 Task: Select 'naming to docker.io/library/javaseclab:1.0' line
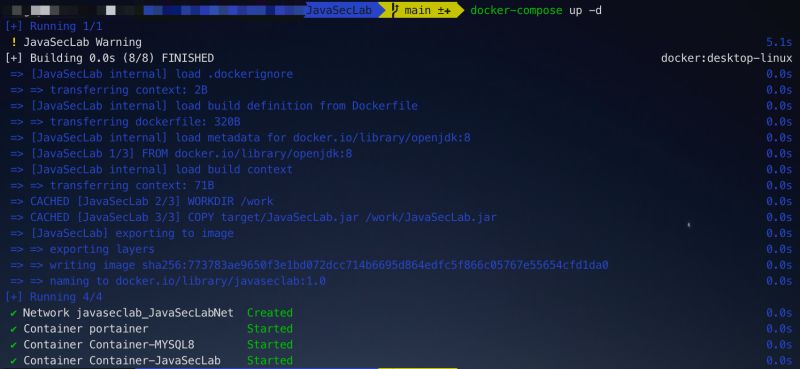tap(168, 281)
